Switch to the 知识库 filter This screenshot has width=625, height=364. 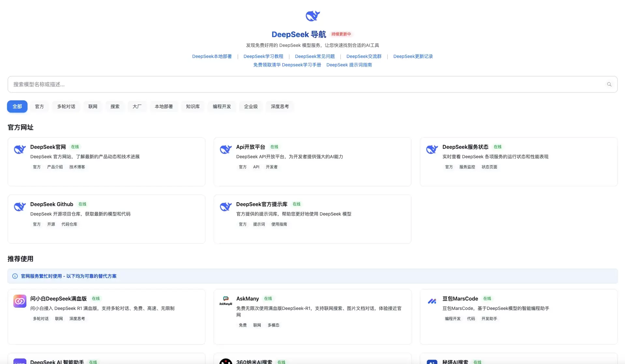pyautogui.click(x=193, y=106)
